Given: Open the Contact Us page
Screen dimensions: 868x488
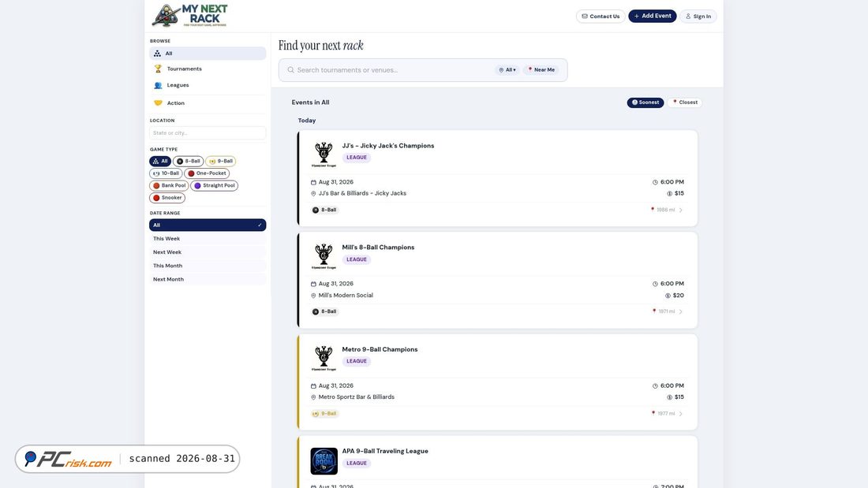Looking at the screenshot, I should [600, 16].
